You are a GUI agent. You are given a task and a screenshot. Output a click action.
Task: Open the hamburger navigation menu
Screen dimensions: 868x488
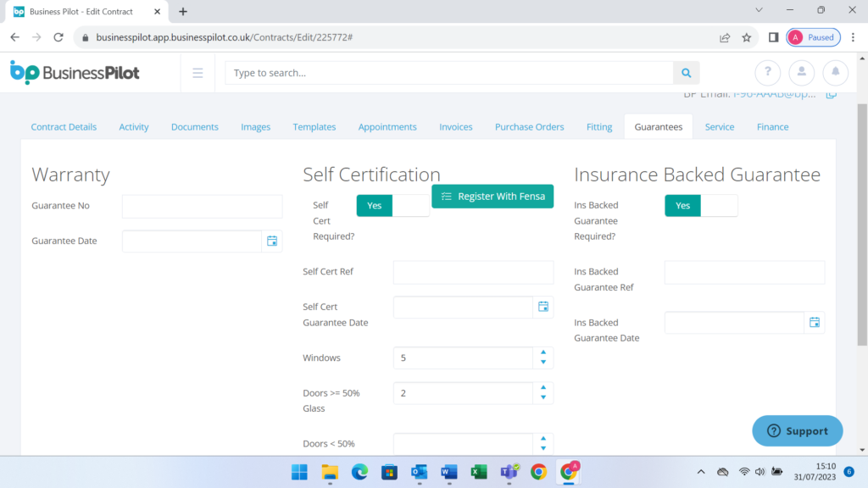click(x=198, y=73)
